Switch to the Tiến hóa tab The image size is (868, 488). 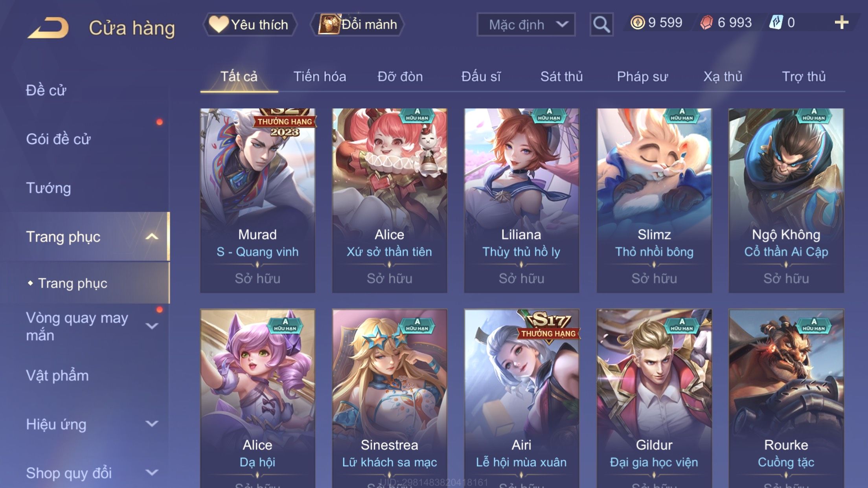[320, 77]
